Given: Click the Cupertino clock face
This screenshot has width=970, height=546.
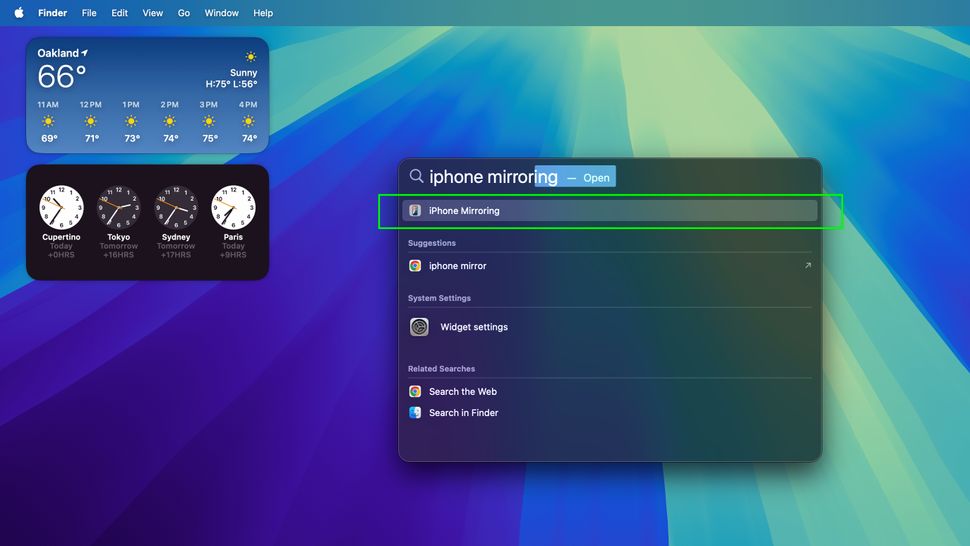Looking at the screenshot, I should (61, 207).
